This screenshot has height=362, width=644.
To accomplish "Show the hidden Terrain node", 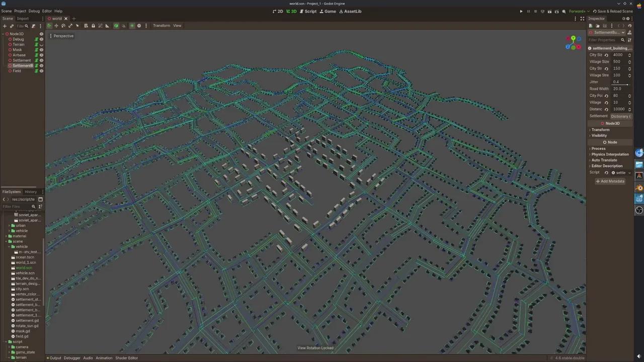I will pos(41,45).
